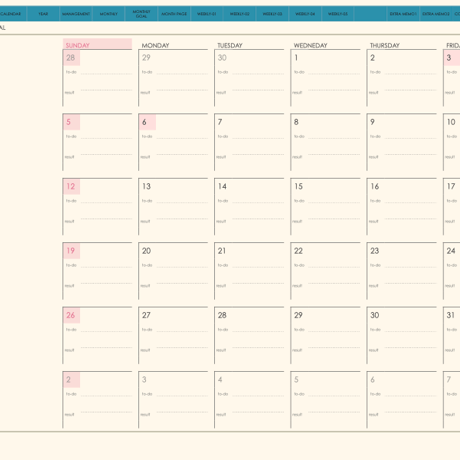Select the pink-highlighted Sunday 19

(71, 251)
